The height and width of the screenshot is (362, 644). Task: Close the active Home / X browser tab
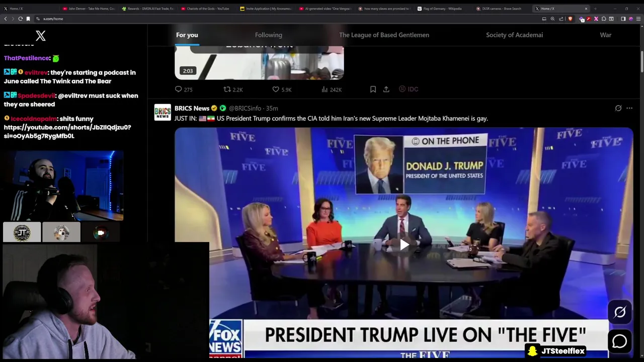586,9
